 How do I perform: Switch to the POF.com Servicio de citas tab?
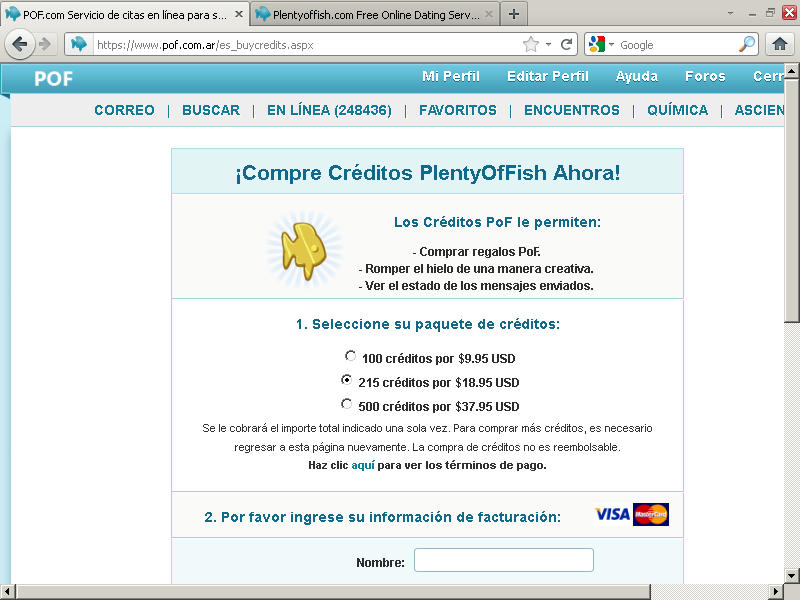click(x=125, y=14)
